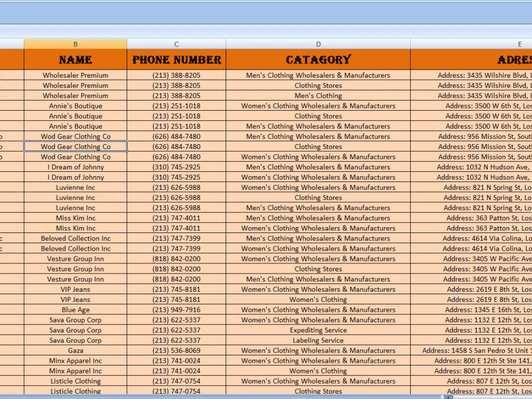Image resolution: width=532 pixels, height=399 pixels.
Task: Click the CATAGORY header cell
Action: click(x=318, y=60)
